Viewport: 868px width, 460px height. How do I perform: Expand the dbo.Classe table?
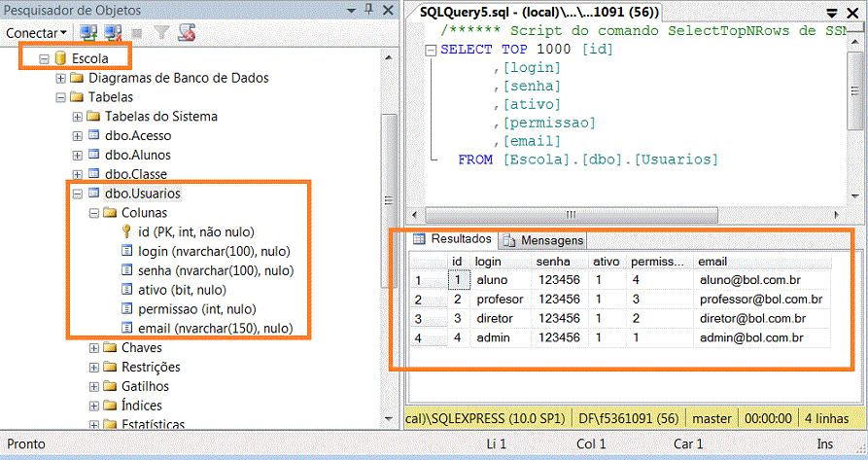click(x=78, y=174)
